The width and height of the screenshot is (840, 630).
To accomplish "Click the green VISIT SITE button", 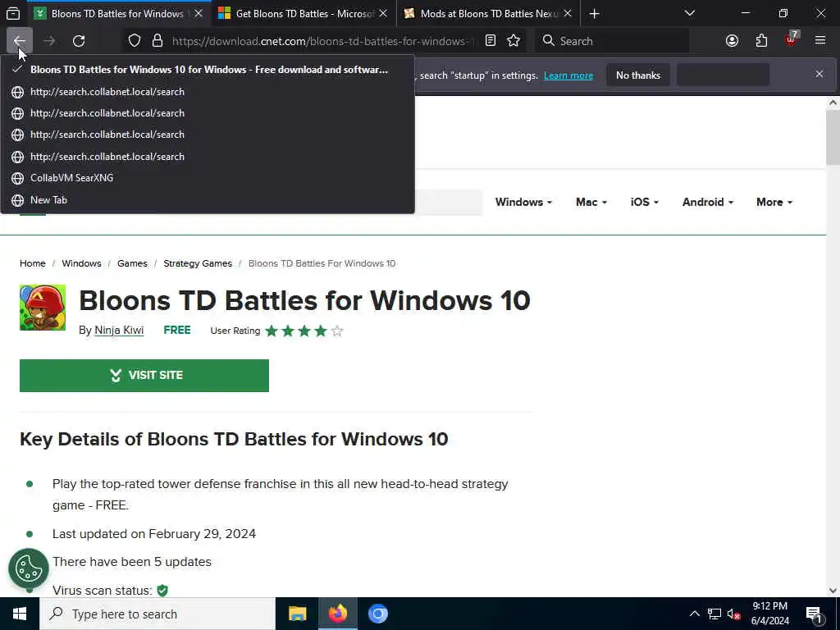I will 144,376.
